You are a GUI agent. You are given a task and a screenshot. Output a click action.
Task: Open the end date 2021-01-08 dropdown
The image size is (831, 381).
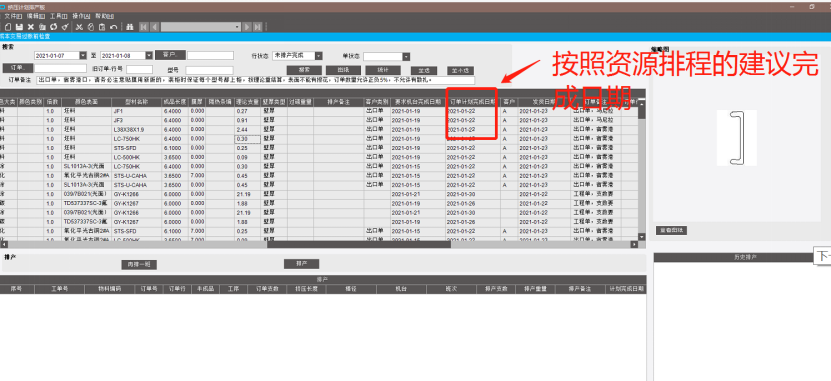(x=149, y=56)
